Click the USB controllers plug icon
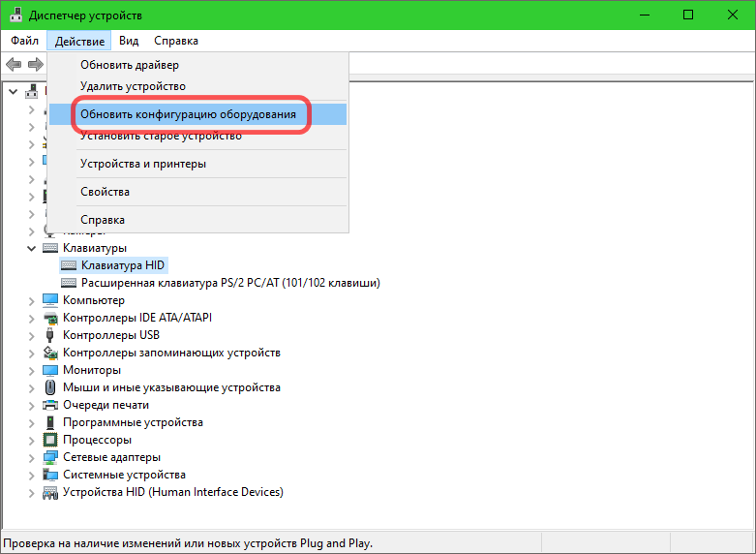This screenshot has height=554, width=756. (51, 335)
